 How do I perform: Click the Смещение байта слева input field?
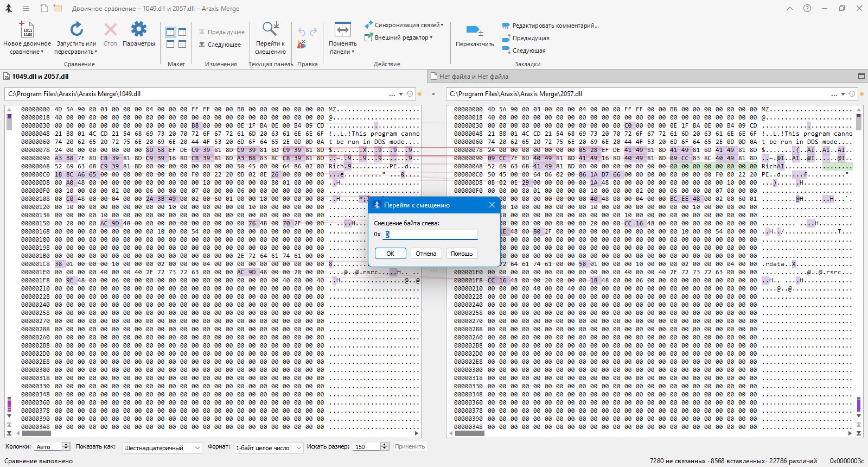[x=431, y=234]
